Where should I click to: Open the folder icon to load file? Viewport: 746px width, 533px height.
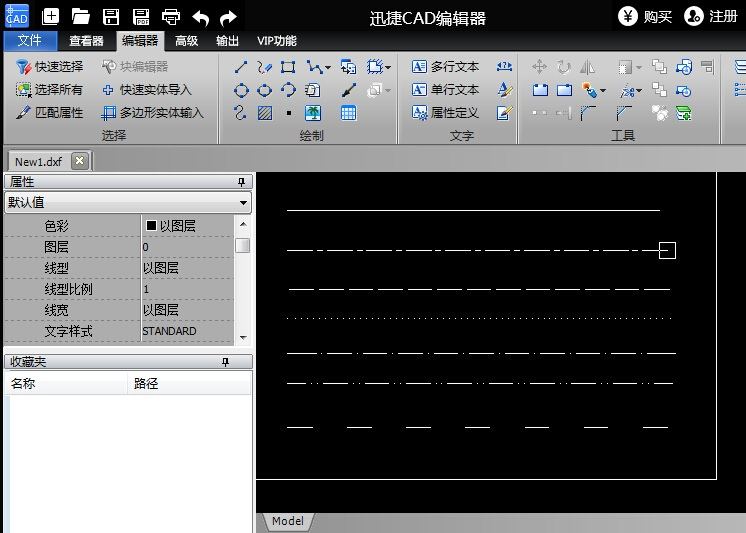(81, 16)
